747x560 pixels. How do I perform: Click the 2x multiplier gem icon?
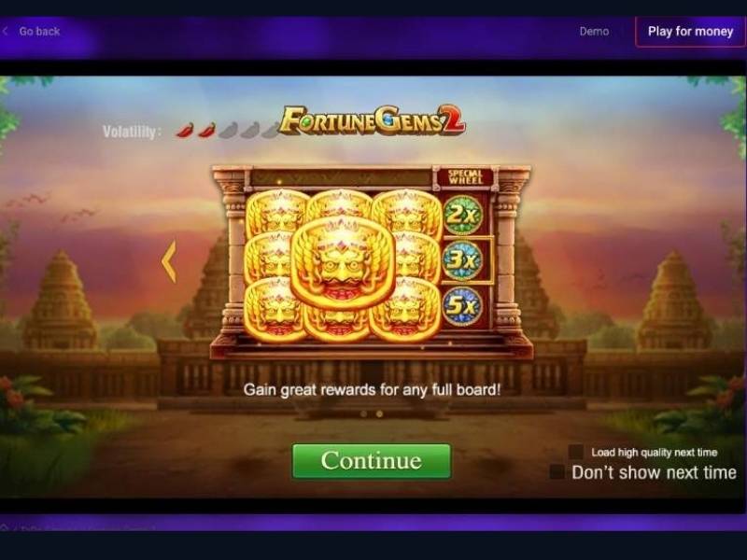coord(462,216)
